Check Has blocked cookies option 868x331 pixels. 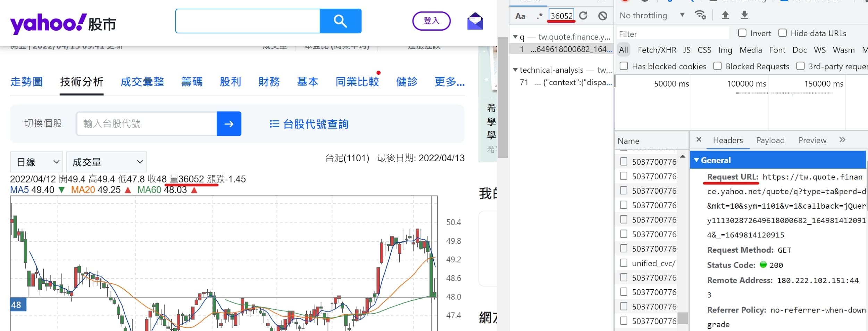pyautogui.click(x=624, y=66)
